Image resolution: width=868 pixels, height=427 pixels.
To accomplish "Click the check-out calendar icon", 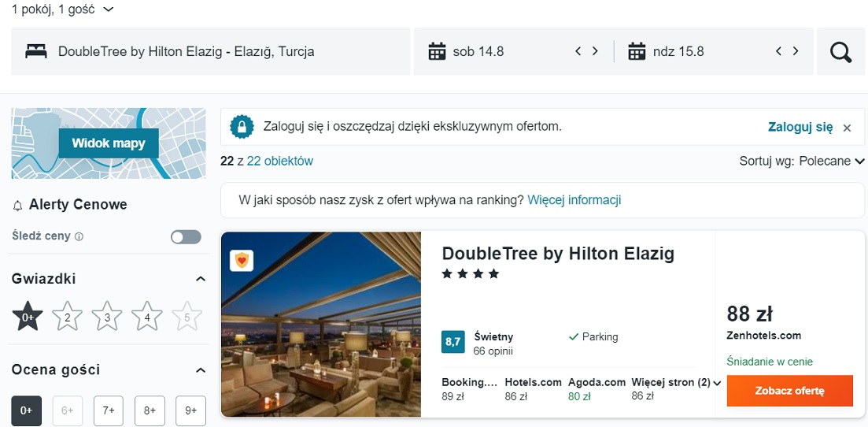I will [637, 51].
